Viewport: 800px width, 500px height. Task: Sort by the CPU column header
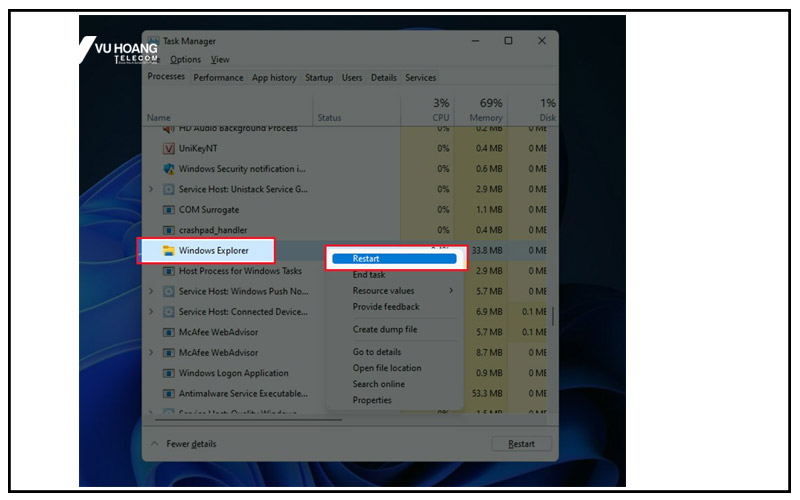(x=441, y=118)
